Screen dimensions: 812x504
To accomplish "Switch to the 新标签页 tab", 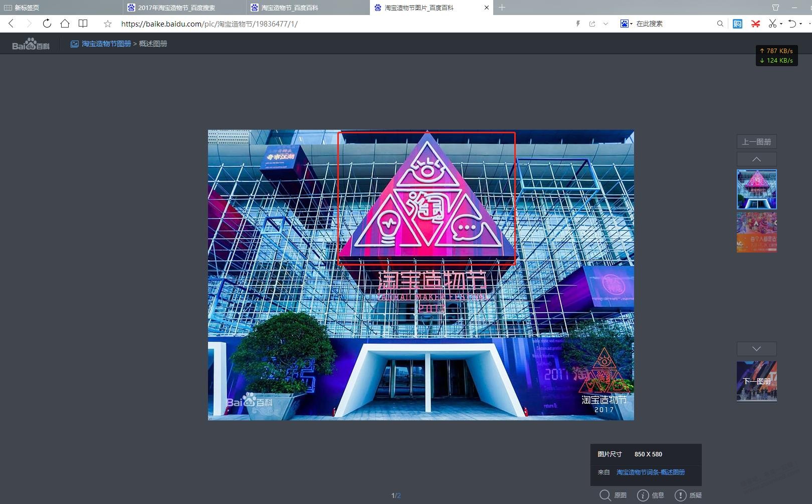I will click(x=61, y=8).
